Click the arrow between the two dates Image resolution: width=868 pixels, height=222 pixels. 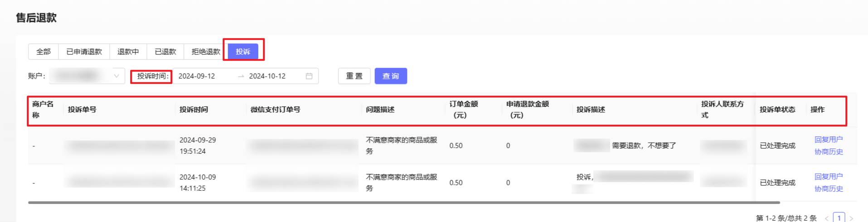coord(241,76)
